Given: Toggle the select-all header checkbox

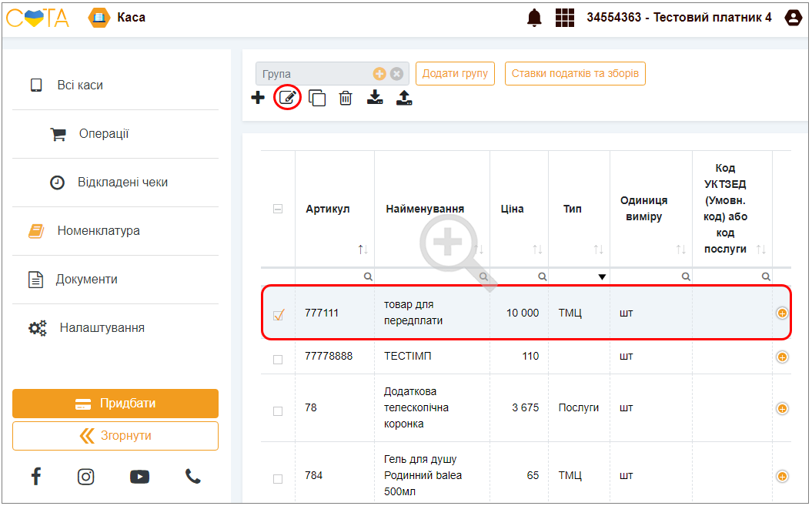Looking at the screenshot, I should pos(278,209).
